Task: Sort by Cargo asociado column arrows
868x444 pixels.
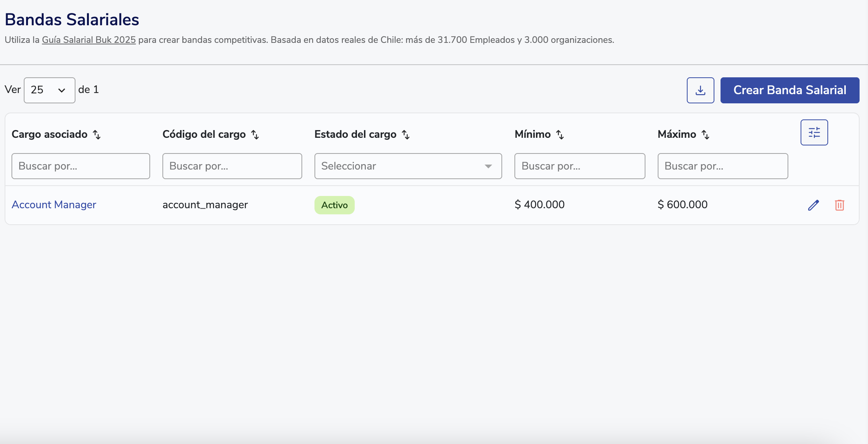Action: [97, 135]
